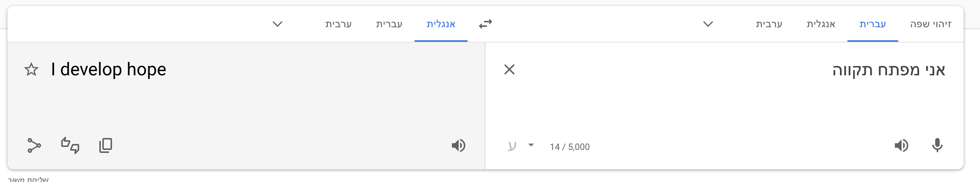Expand more source languages list
The width and height of the screenshot is (980, 182).
708,24
